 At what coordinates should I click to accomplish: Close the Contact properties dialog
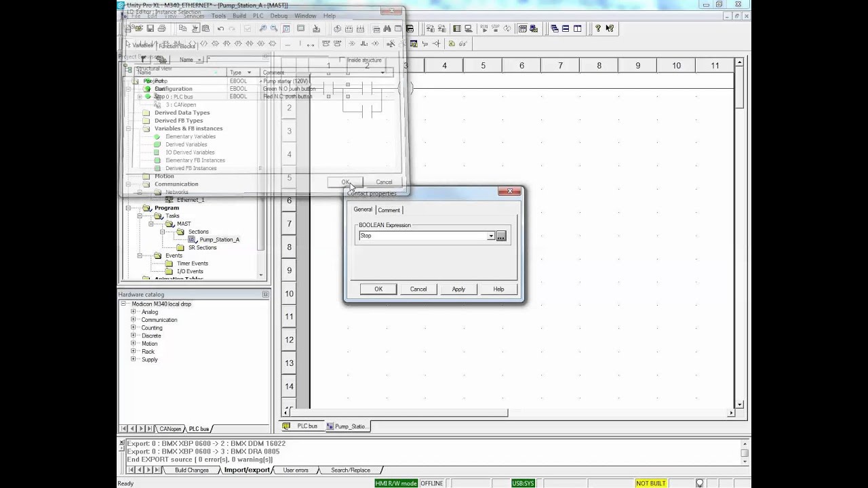coord(509,192)
